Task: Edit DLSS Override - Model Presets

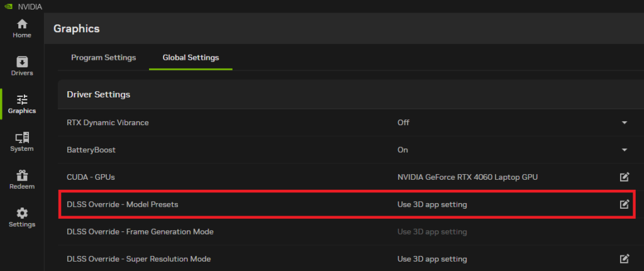Action: tap(624, 204)
